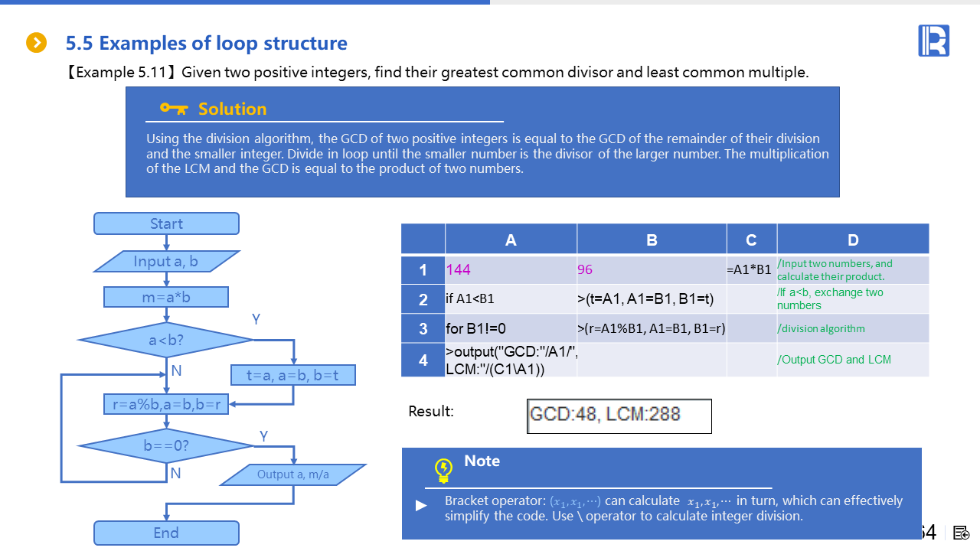Click the 'Output a, m/a' flowchart shape

pyautogui.click(x=293, y=474)
